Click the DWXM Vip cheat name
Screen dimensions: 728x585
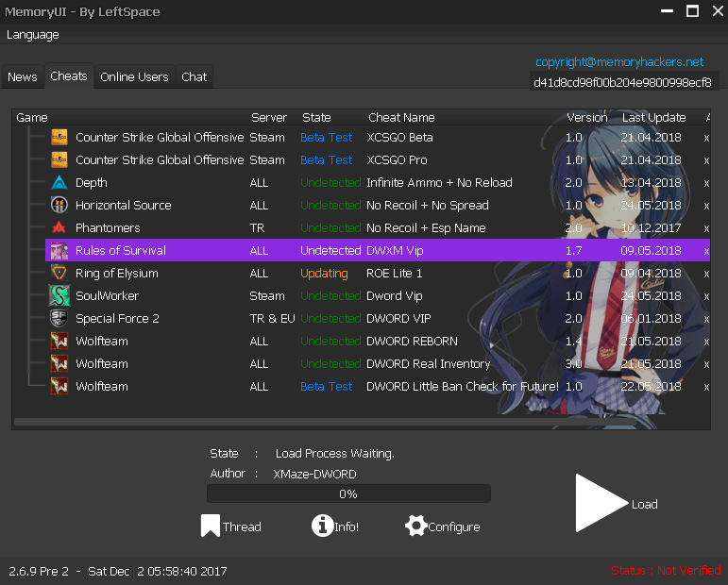pyautogui.click(x=395, y=251)
